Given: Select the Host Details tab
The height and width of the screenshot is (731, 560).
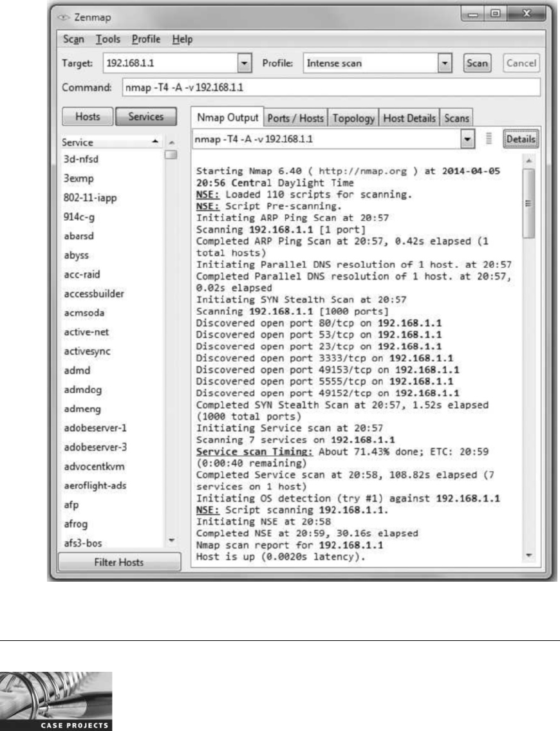Looking at the screenshot, I should pyautogui.click(x=409, y=118).
